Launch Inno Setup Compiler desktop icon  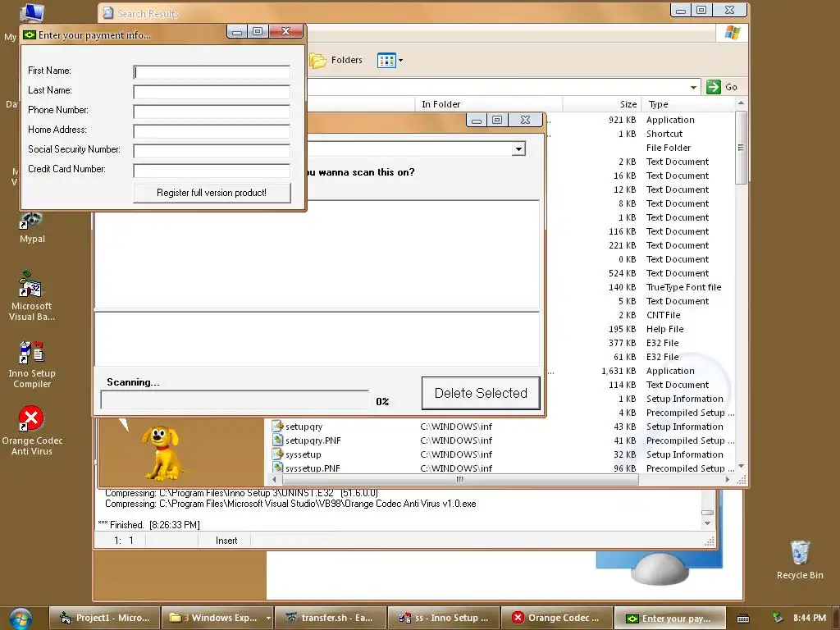pos(32,364)
